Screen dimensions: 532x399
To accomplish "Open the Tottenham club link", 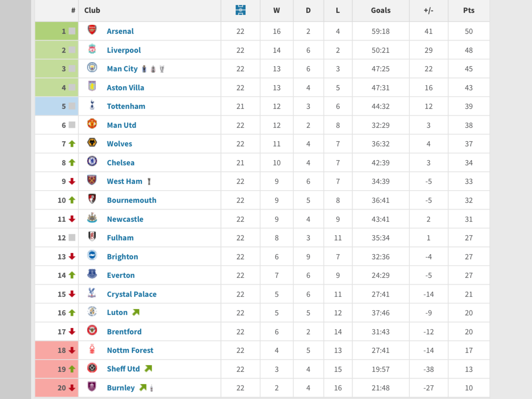I will 126,106.
